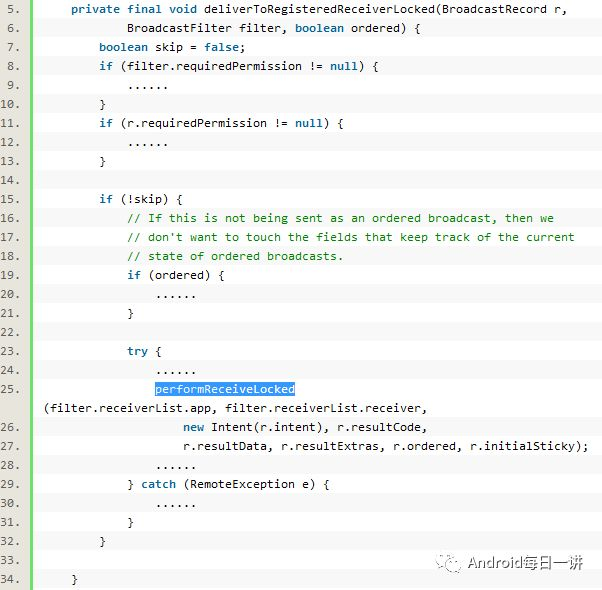Click comment "don't want to touch the fields"
This screenshot has width=602, height=590.
[x=253, y=237]
